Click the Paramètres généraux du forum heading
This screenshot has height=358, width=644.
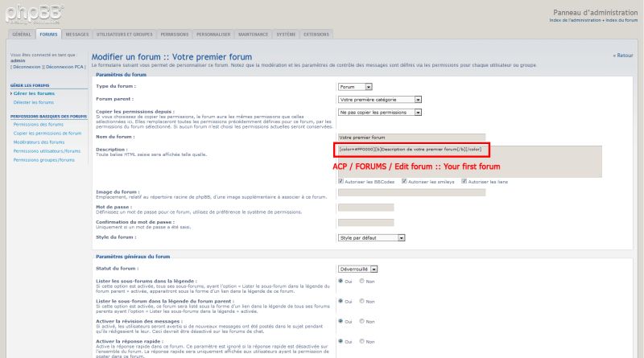click(x=133, y=257)
